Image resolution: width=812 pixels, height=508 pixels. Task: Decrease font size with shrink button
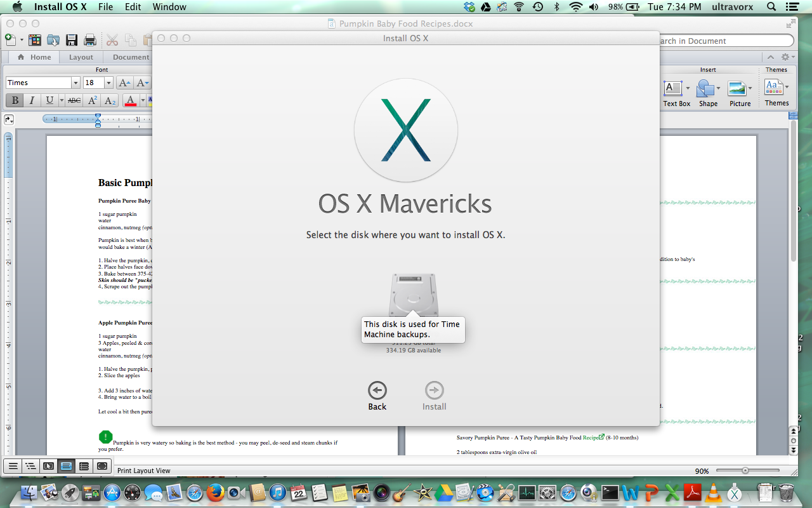[143, 83]
